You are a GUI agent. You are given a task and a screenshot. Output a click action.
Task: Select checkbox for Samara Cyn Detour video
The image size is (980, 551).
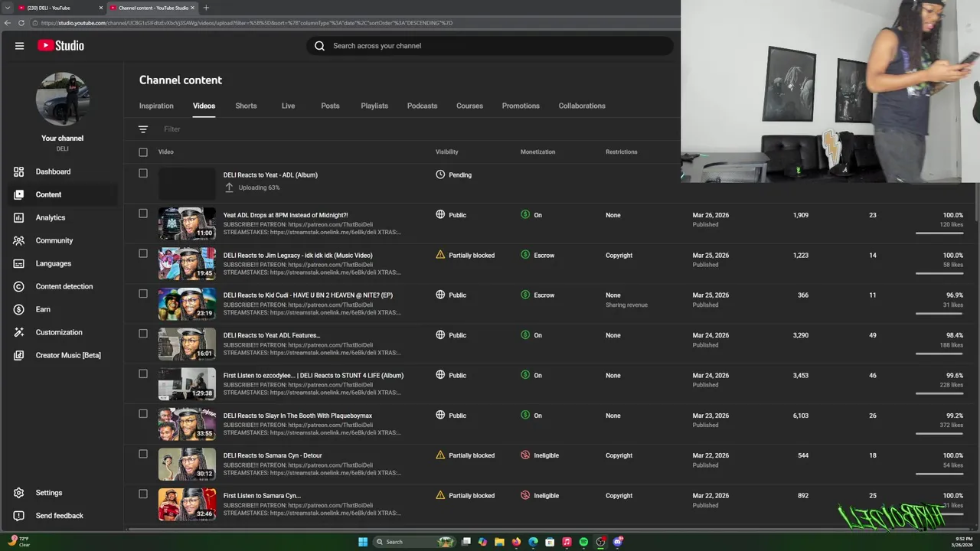pos(143,454)
